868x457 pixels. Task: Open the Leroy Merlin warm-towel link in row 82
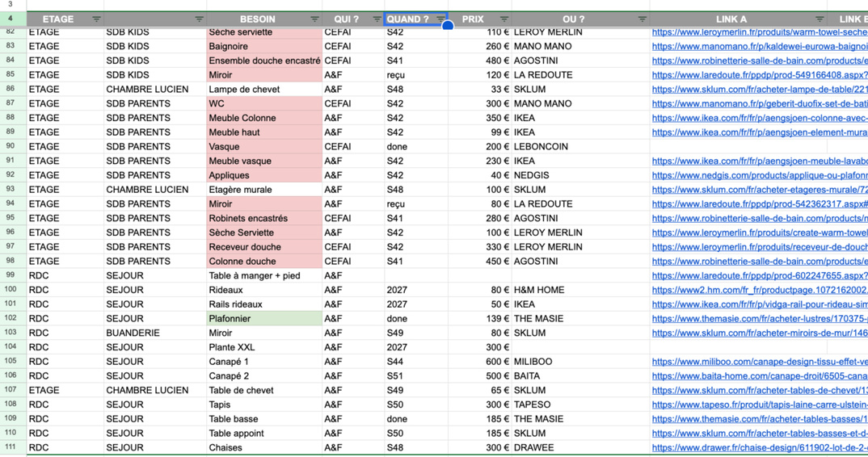[x=760, y=32]
